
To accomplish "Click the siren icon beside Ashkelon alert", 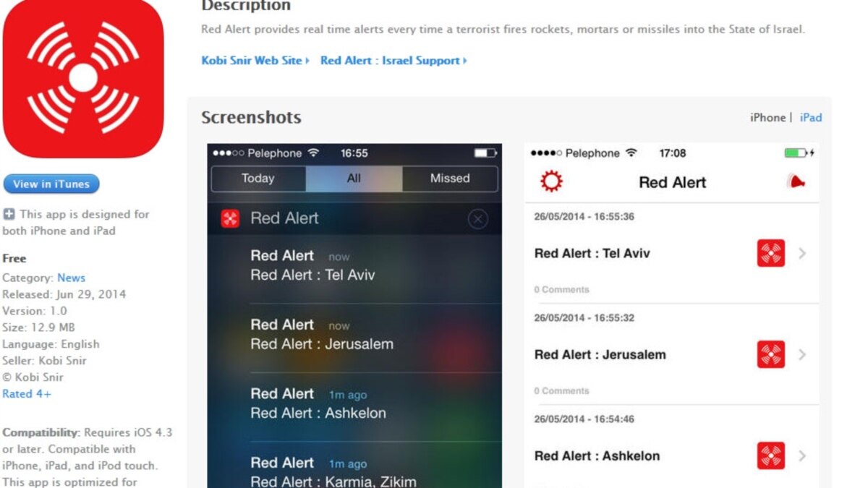I will coord(770,455).
